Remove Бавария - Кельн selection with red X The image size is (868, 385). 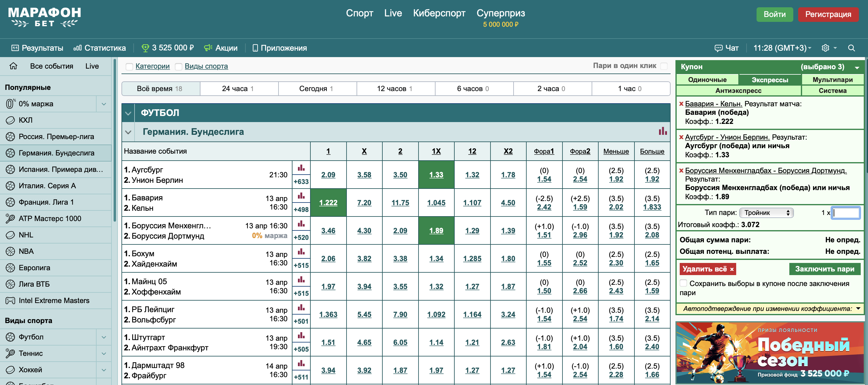click(681, 104)
